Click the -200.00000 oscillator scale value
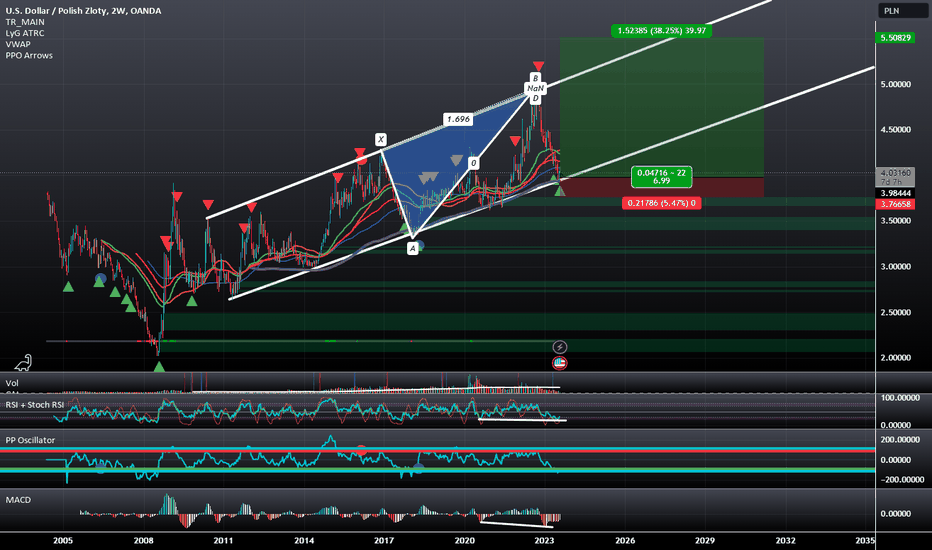Viewport: 932px width, 550px height. [x=902, y=479]
